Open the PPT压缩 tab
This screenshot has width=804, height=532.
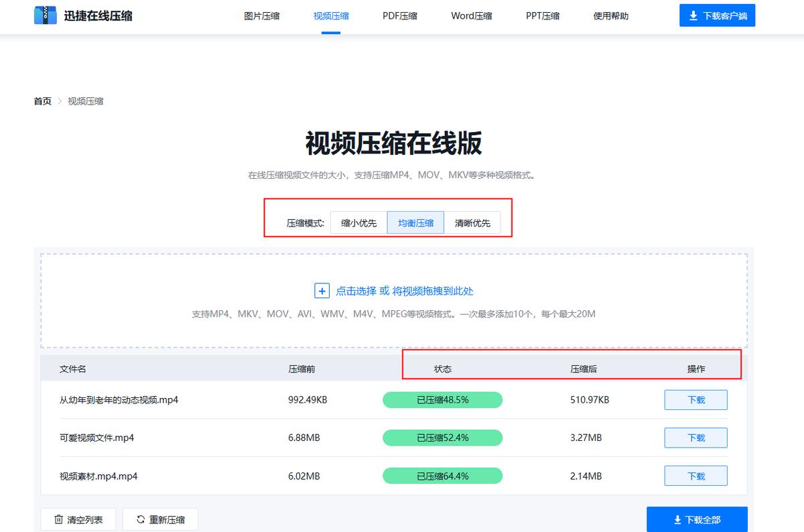click(542, 15)
